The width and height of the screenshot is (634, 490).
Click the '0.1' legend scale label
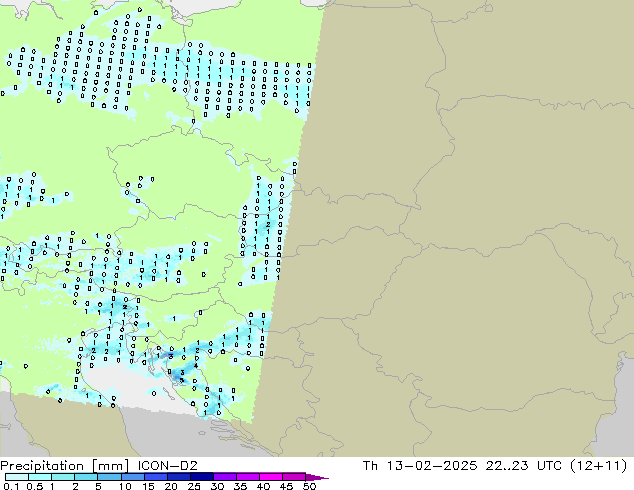(x=11, y=486)
